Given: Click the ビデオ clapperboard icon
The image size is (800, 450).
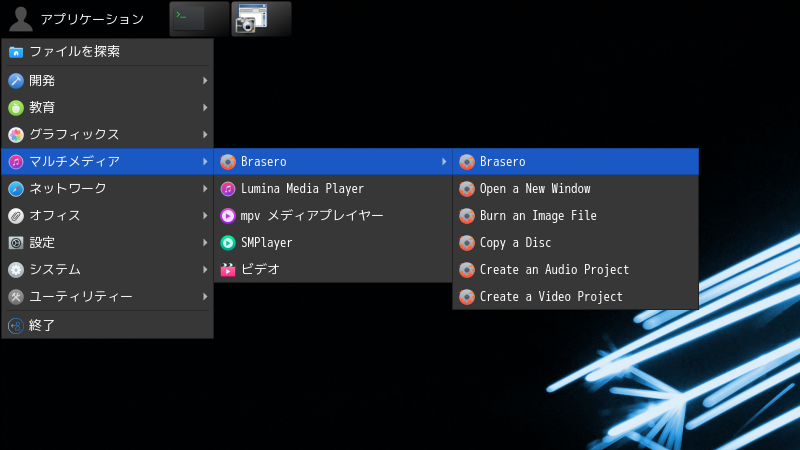Looking at the screenshot, I should coord(228,269).
